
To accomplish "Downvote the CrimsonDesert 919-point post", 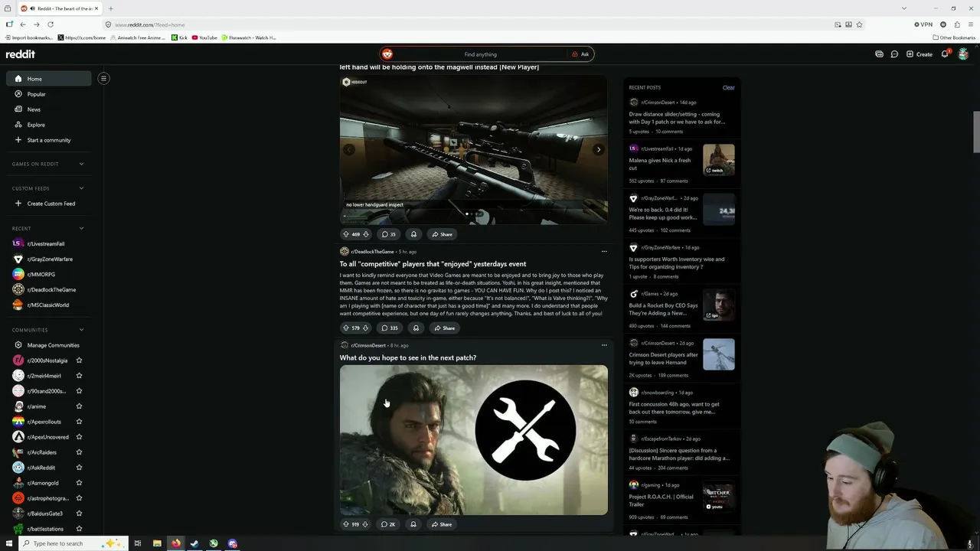I will [x=366, y=524].
